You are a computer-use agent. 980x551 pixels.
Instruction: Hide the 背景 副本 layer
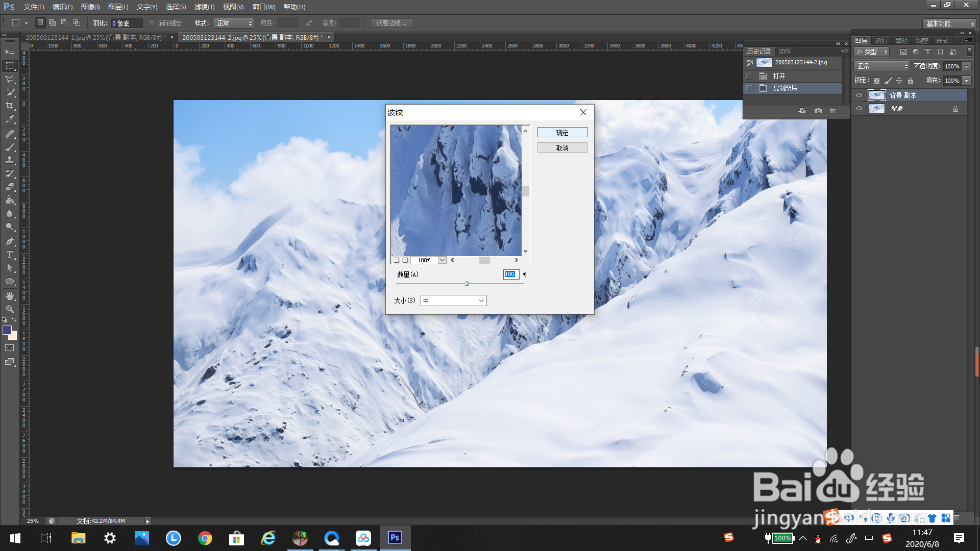pyautogui.click(x=859, y=95)
